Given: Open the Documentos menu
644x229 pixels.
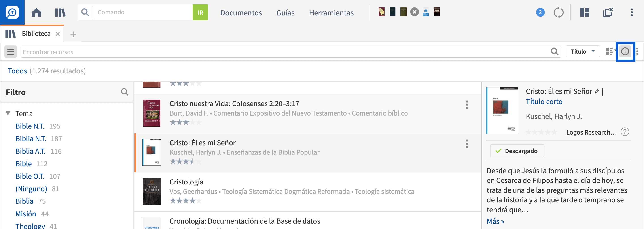Looking at the screenshot, I should coord(241,13).
